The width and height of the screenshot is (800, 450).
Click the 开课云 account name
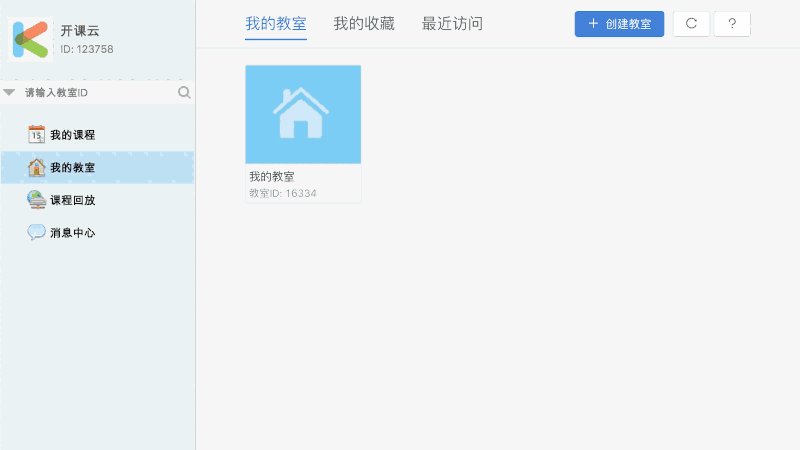click(80, 31)
